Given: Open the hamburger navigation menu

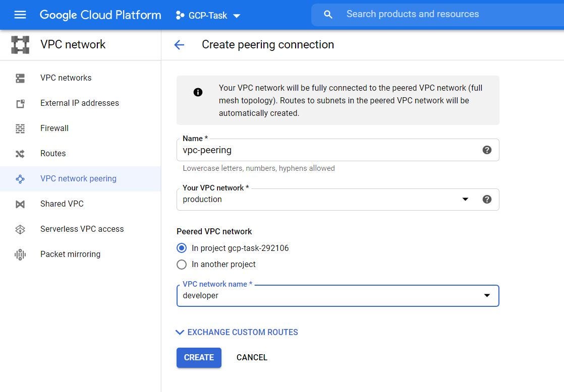Looking at the screenshot, I should click(x=20, y=15).
